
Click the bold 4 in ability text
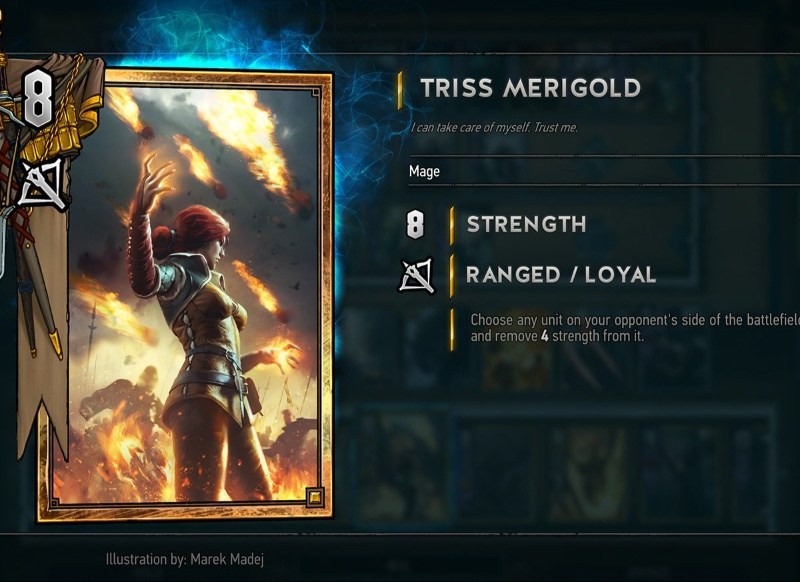(544, 336)
